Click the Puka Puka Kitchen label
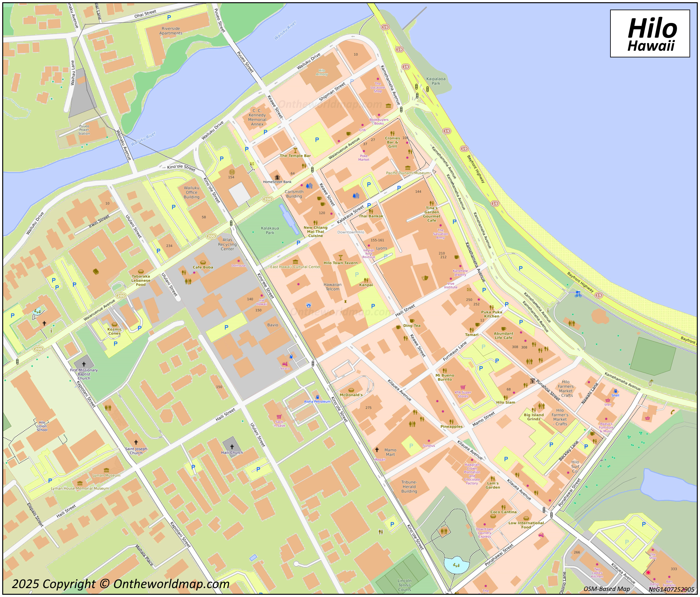This screenshot has width=700, height=597. [492, 314]
